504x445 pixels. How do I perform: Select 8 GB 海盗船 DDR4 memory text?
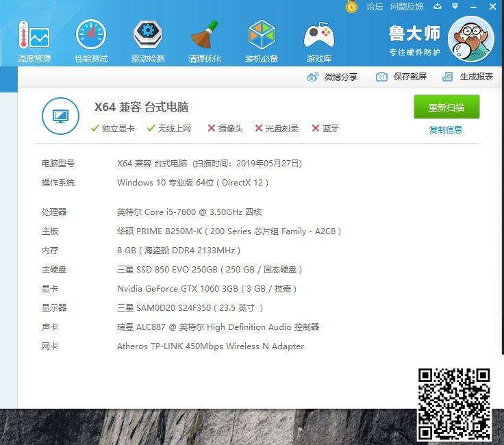pos(179,251)
